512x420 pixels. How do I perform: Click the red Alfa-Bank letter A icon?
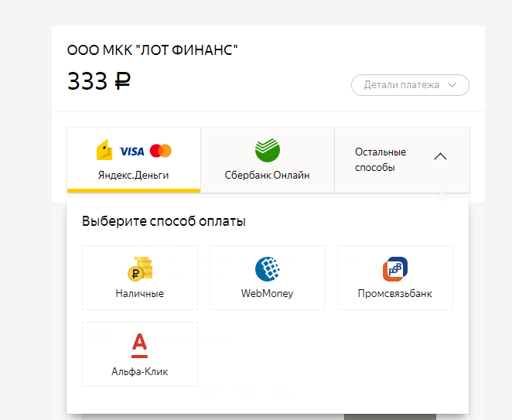[139, 345]
